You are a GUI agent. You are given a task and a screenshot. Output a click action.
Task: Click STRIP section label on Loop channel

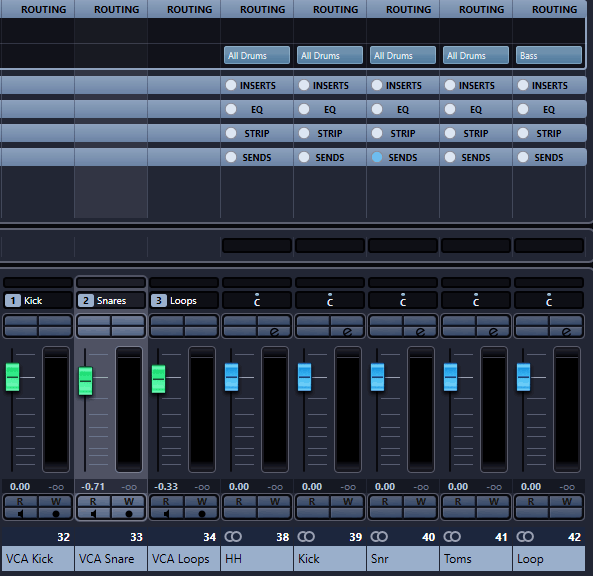(x=549, y=134)
